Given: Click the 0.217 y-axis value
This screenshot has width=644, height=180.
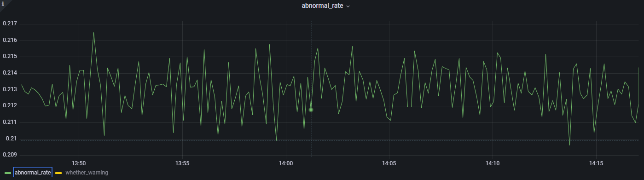Looking at the screenshot, I should (x=10, y=23).
